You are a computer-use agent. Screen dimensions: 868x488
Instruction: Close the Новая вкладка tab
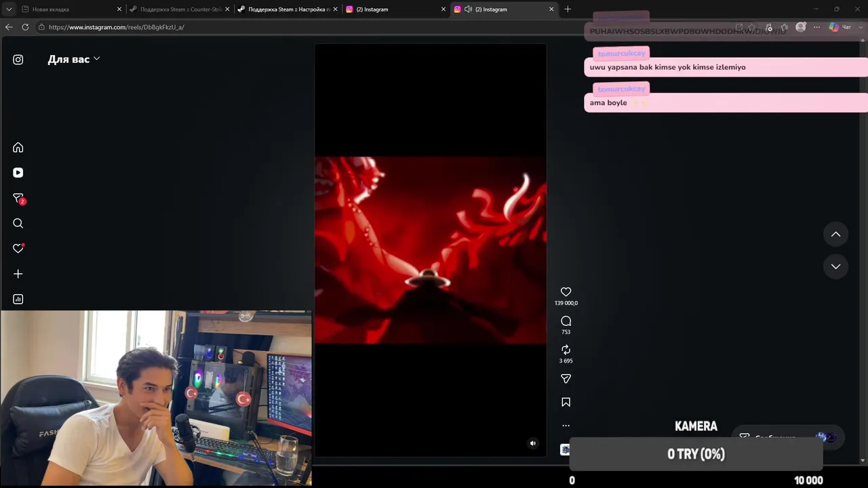point(119,9)
